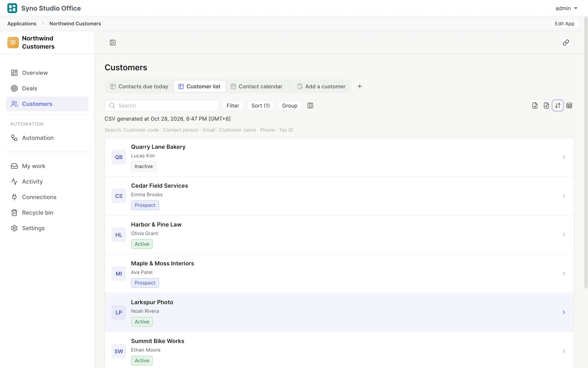Viewport: 588px width, 368px height.
Task: Click the Northwind Customers app icon
Action: [13, 42]
